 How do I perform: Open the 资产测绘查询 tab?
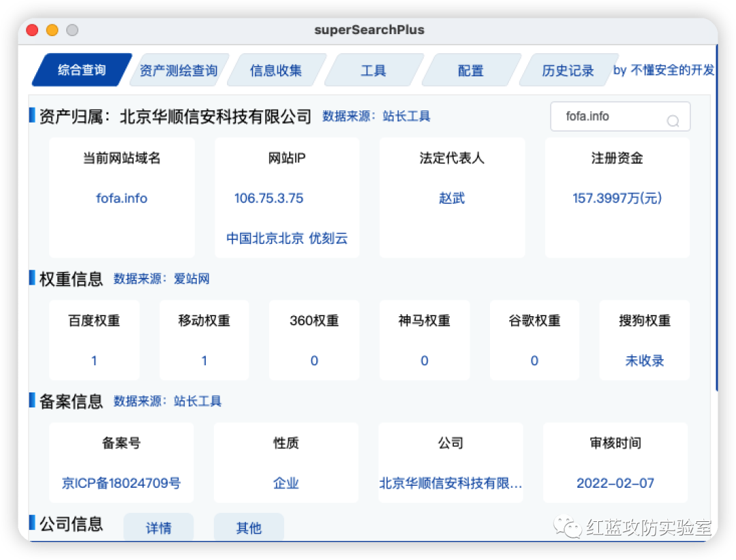click(x=179, y=70)
